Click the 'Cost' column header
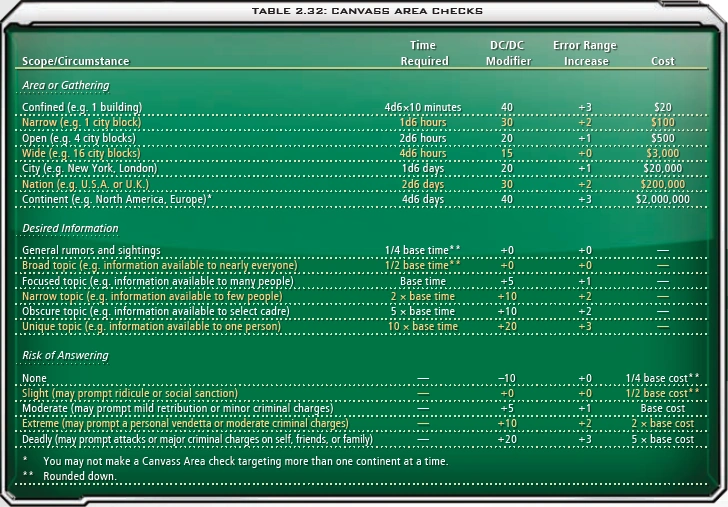 tap(663, 61)
